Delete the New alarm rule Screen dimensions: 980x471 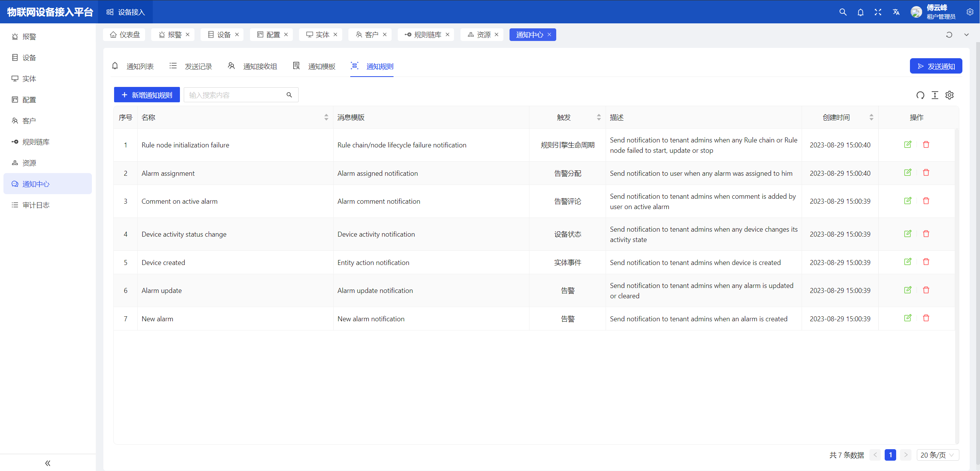(926, 318)
